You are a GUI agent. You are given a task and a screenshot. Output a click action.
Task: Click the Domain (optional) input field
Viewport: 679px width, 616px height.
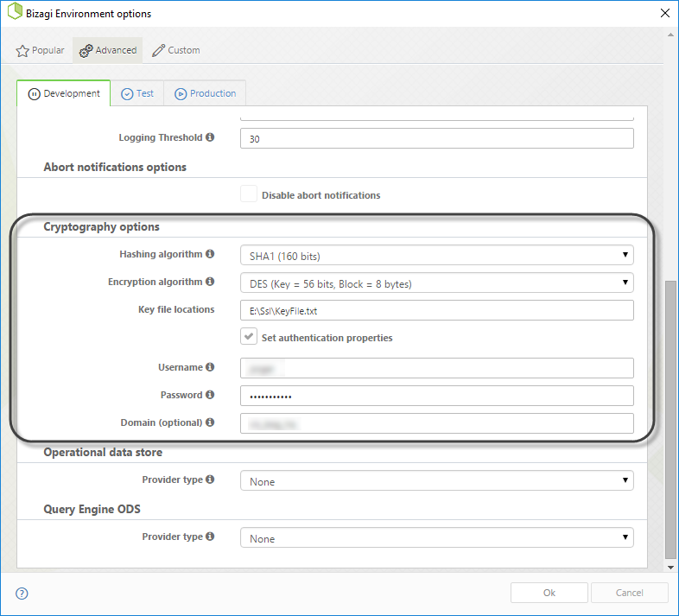point(437,423)
